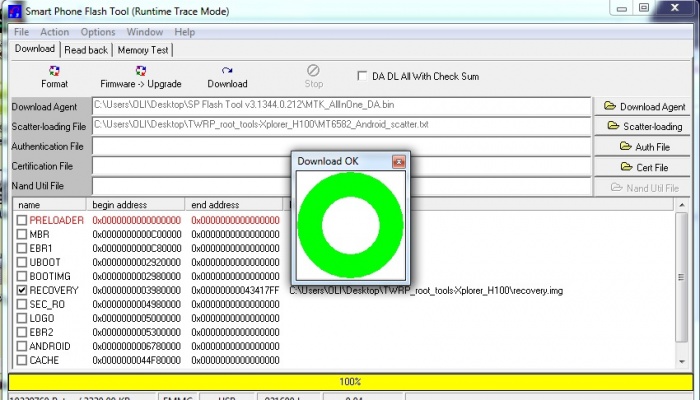Check the UBOOT partition box
Screen dimensions: 700x400
pyautogui.click(x=21, y=262)
